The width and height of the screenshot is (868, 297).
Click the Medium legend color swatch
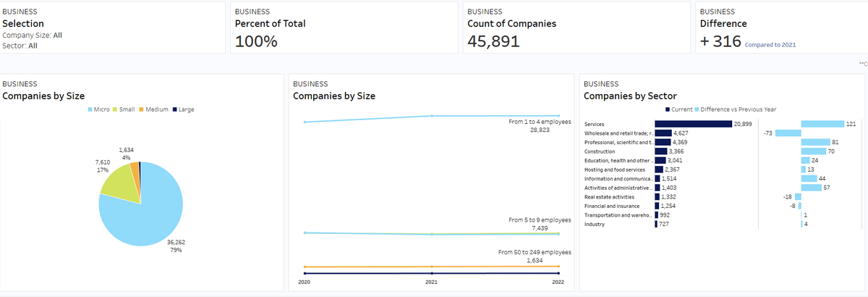pyautogui.click(x=141, y=109)
